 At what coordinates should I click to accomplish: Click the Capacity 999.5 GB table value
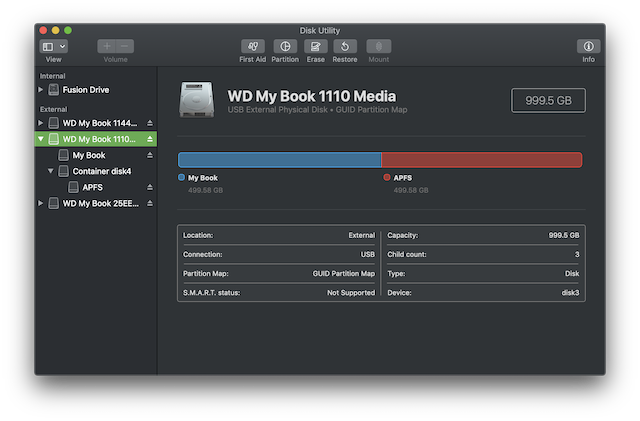(x=564, y=235)
